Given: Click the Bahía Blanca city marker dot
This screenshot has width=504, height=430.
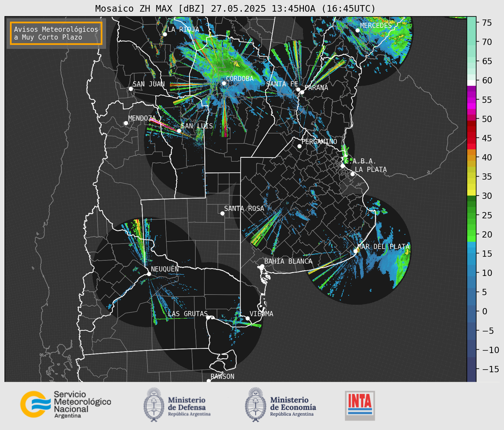Looking at the screenshot, I should (262, 266).
